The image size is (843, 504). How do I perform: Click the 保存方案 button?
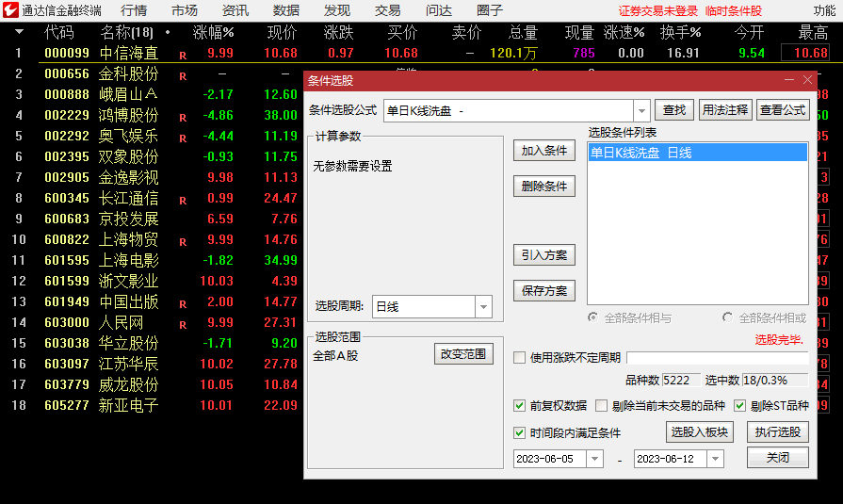coord(544,291)
